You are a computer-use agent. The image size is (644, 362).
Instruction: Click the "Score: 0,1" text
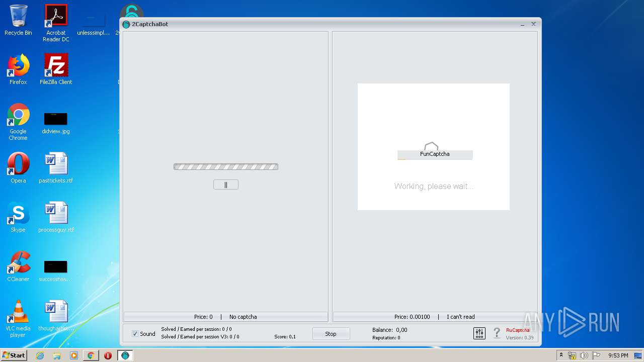pyautogui.click(x=285, y=337)
